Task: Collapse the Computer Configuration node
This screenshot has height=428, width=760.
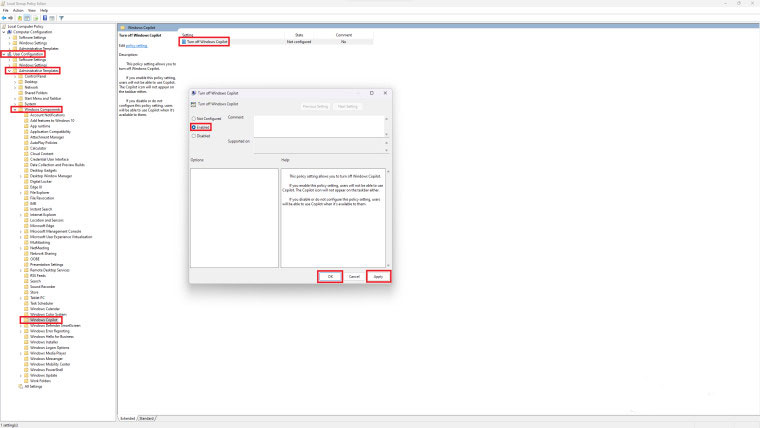Action: [4, 32]
